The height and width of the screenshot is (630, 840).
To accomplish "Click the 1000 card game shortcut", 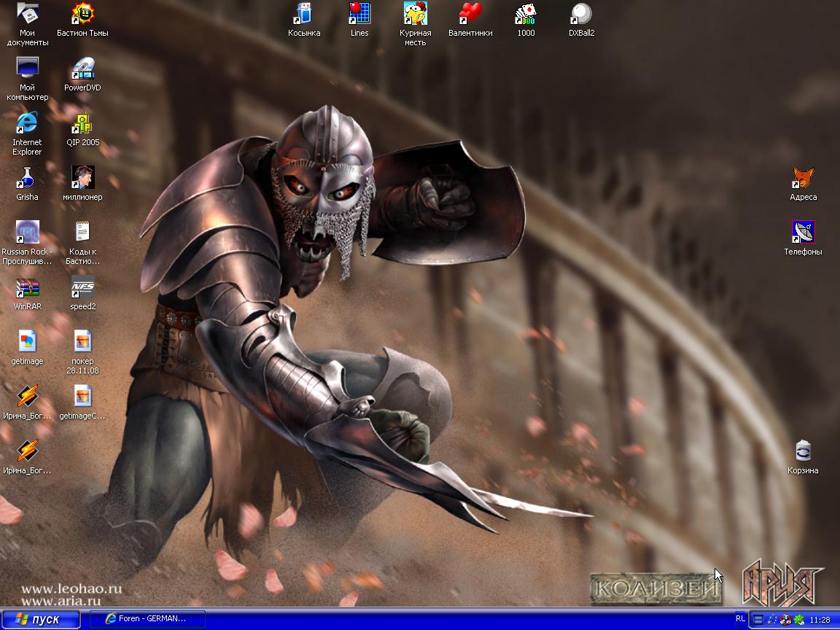I will [526, 20].
